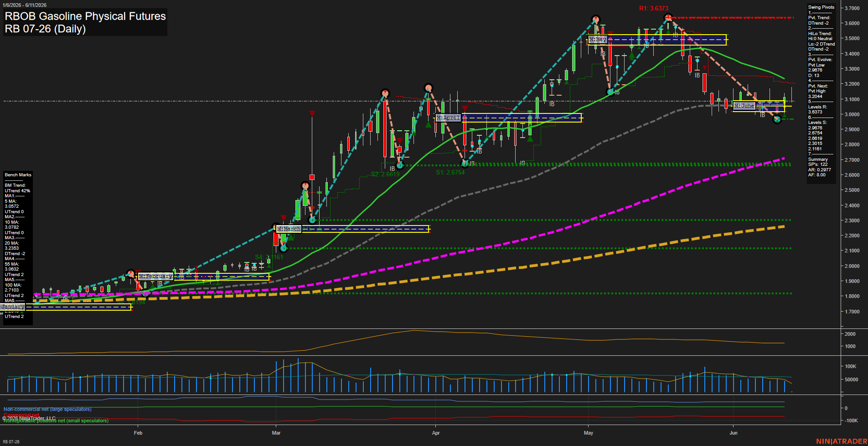Screen dimensions: 868x446
Task: Click the 3.0000 price axis label
Action: [x=852, y=114]
